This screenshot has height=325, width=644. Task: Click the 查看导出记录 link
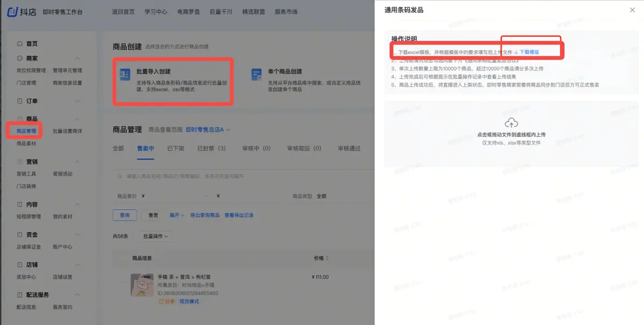click(239, 215)
